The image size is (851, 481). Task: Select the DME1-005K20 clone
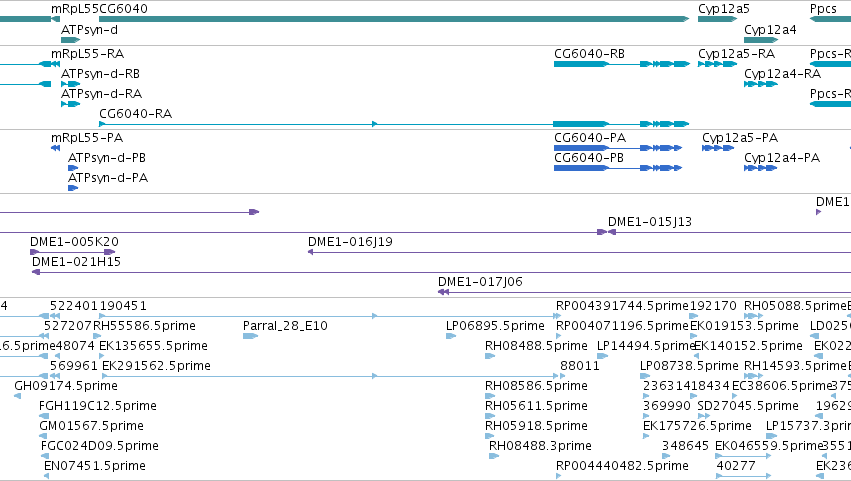73,252
